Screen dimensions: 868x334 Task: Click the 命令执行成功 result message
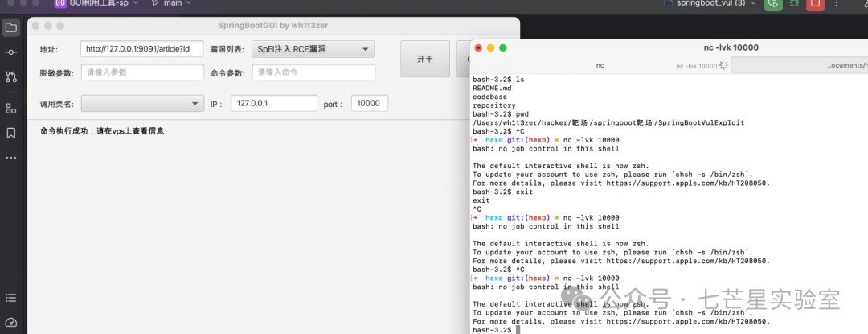pyautogui.click(x=102, y=131)
